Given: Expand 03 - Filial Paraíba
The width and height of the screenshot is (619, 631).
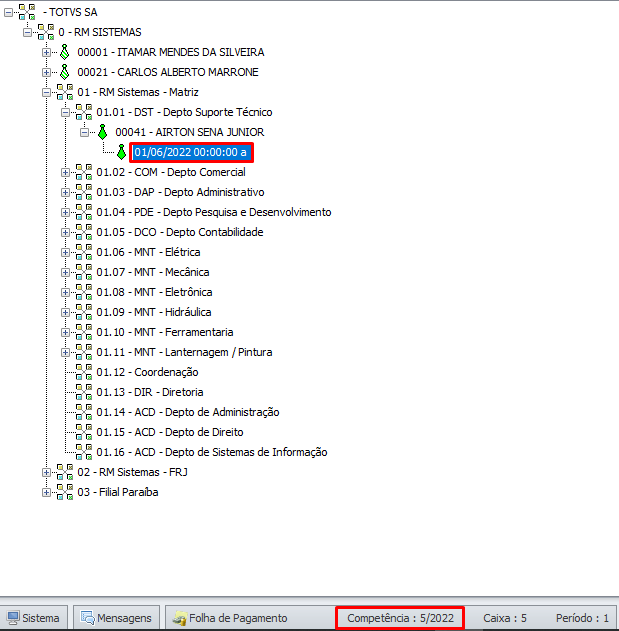Looking at the screenshot, I should (46, 493).
